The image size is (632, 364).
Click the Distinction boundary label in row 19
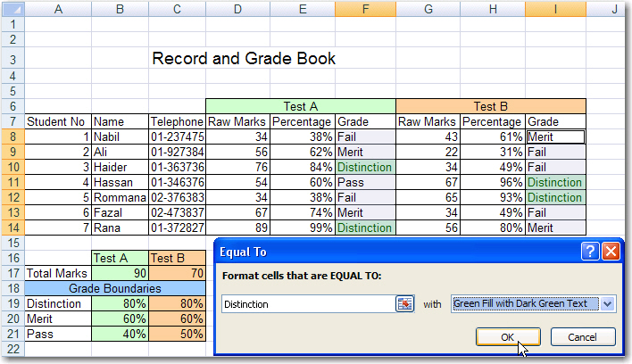58,303
